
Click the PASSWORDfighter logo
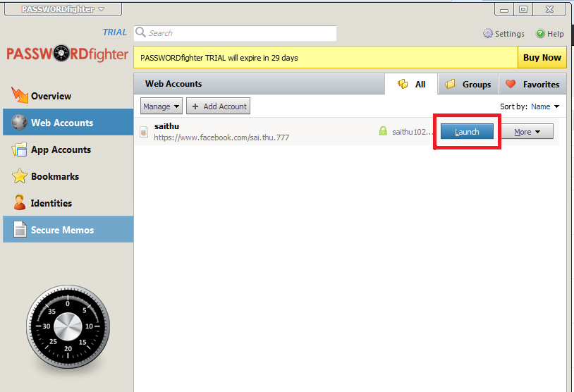click(68, 54)
